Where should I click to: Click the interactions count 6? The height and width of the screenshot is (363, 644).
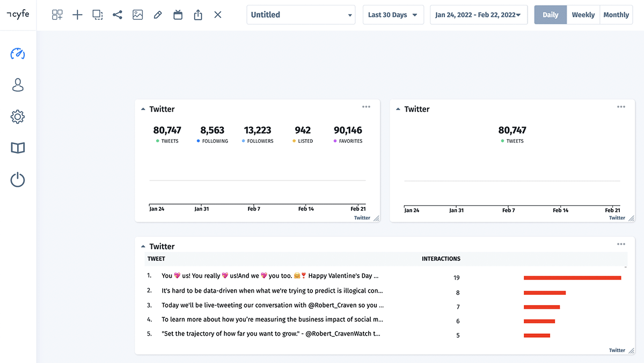(458, 321)
